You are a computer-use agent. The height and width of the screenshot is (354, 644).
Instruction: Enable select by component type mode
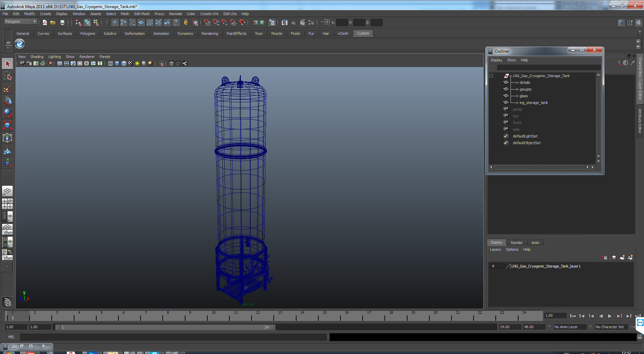tap(96, 22)
